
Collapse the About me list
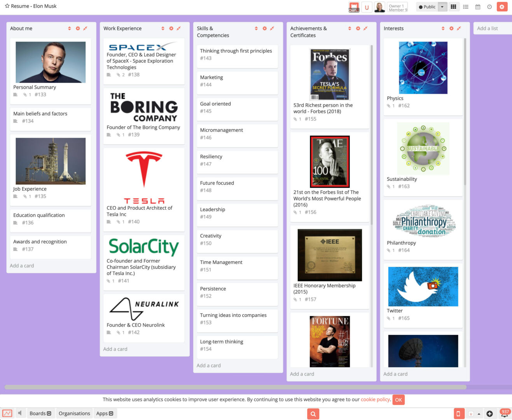click(x=85, y=28)
